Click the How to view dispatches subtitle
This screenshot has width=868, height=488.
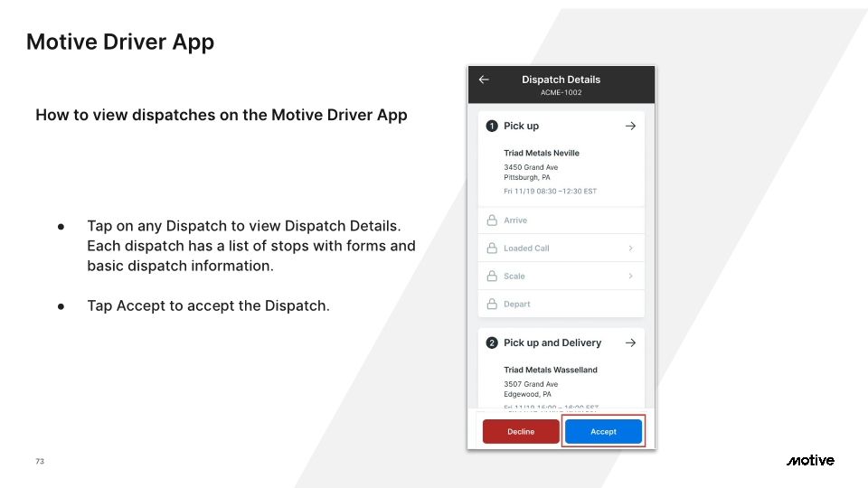point(222,115)
